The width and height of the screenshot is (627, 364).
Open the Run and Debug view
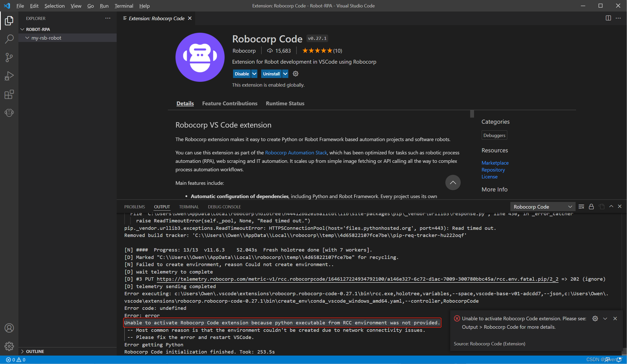[x=9, y=76]
